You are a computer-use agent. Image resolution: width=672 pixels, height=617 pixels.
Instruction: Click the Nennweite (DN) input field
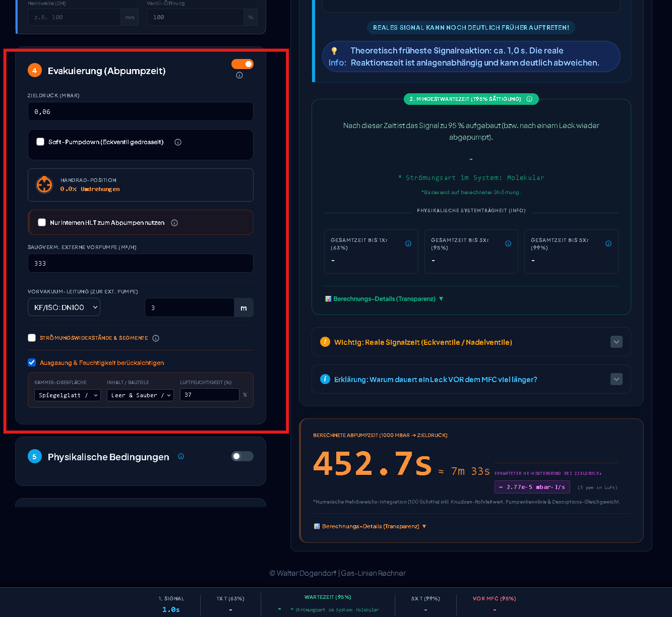point(74,17)
